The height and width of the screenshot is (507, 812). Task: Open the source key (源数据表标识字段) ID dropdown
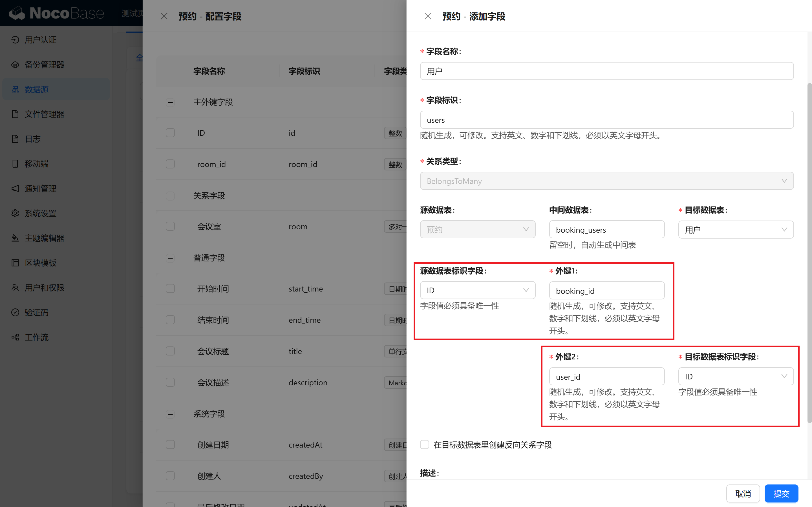(477, 290)
